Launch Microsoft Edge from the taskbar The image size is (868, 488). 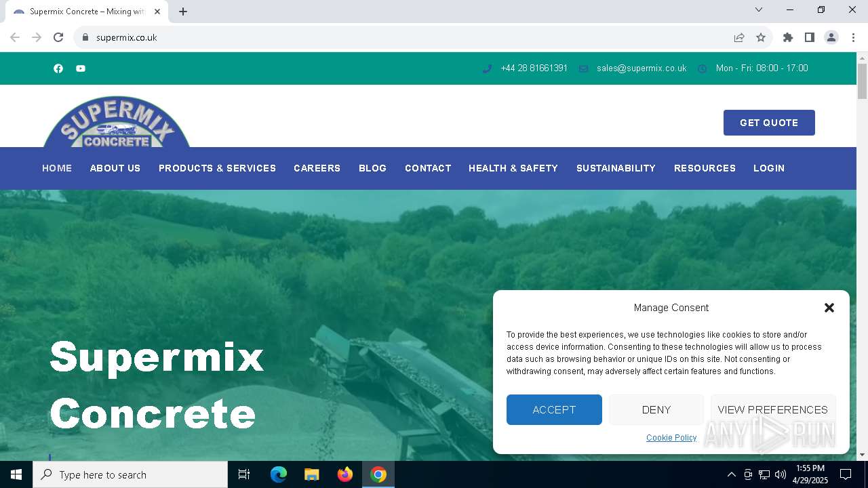(x=279, y=474)
